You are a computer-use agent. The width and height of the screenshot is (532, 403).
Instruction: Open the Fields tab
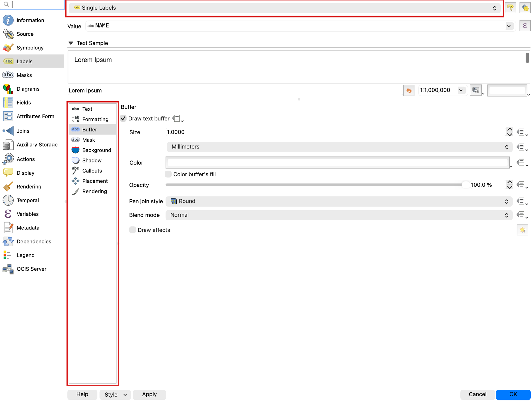pos(32,103)
